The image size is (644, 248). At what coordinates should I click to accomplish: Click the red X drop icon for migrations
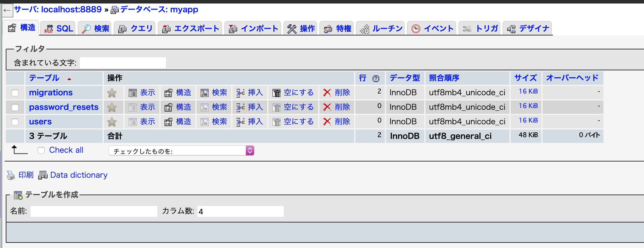pyautogui.click(x=327, y=93)
